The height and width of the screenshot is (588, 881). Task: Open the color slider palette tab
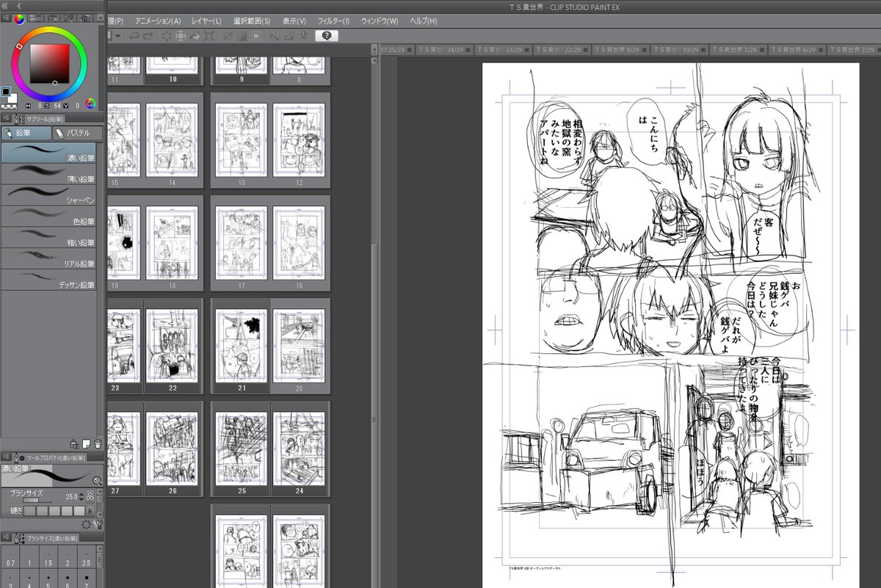pos(37,18)
